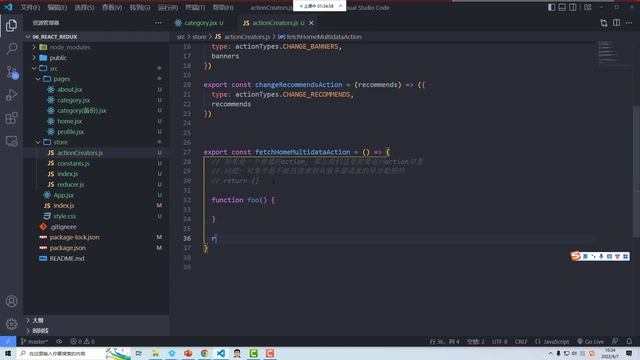640x360 pixels.
Task: Open the Explorer view in activity bar
Action: click(x=11, y=26)
